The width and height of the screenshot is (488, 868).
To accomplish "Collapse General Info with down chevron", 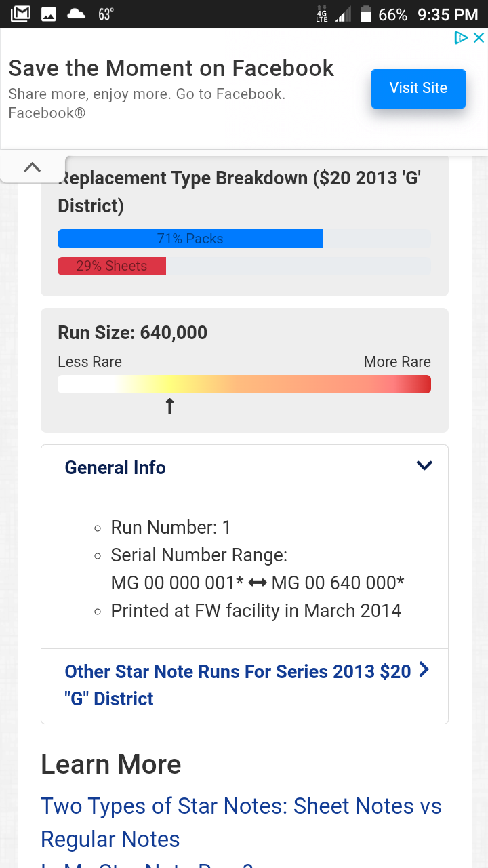I will click(x=424, y=466).
